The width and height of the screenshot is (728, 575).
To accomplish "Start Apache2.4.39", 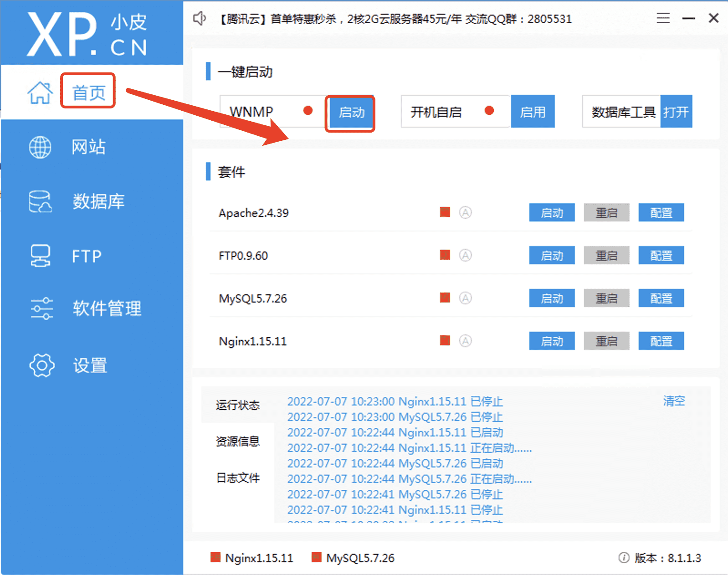I will [552, 213].
